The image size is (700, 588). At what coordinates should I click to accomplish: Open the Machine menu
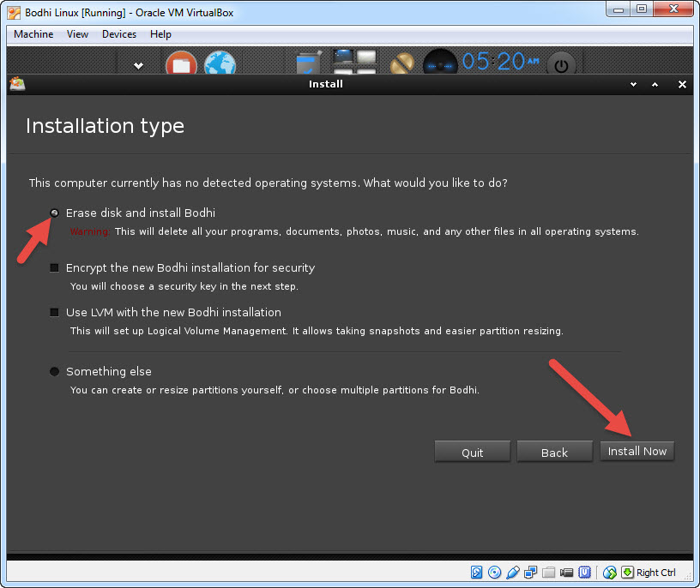(33, 34)
